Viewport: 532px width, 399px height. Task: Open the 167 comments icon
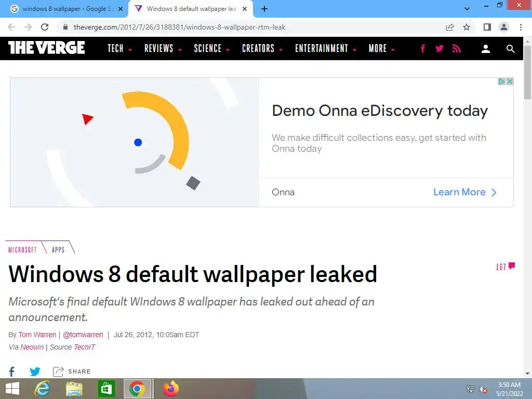[x=506, y=267]
